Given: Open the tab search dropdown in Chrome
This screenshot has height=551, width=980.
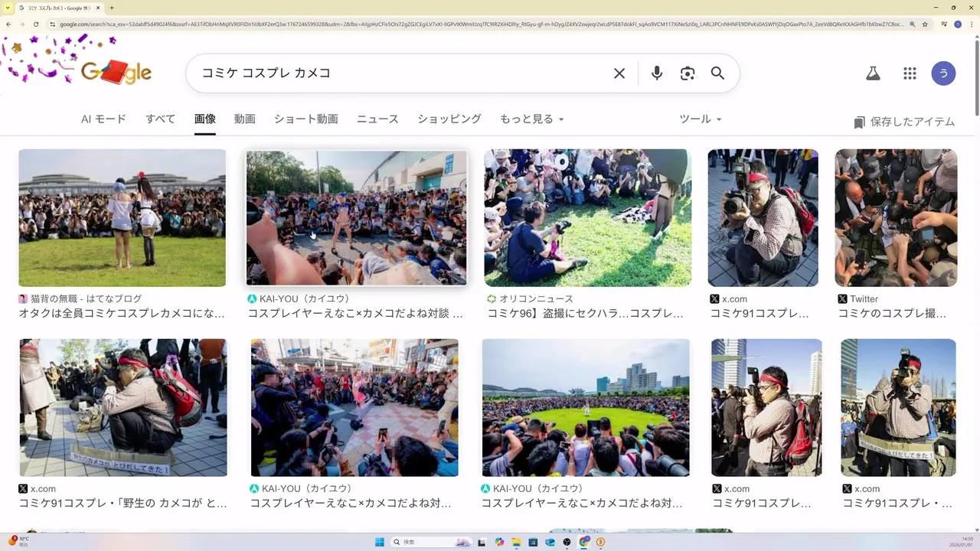Looking at the screenshot, I should pos(8,8).
